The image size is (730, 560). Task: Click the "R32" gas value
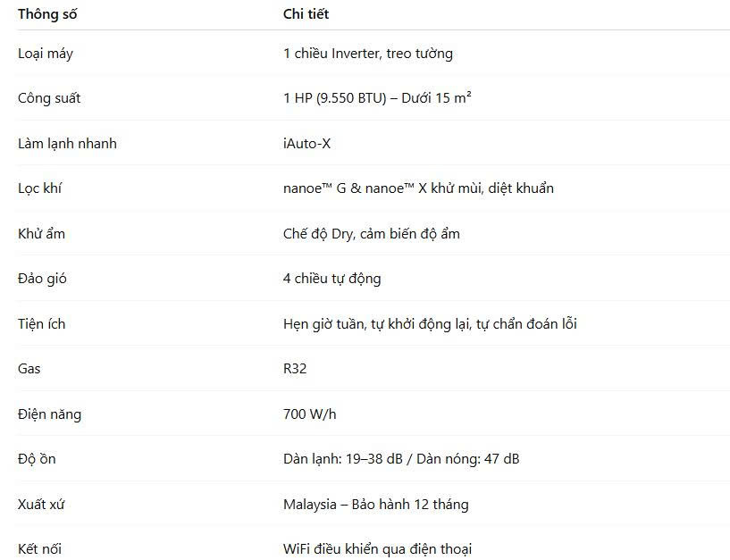click(x=295, y=369)
